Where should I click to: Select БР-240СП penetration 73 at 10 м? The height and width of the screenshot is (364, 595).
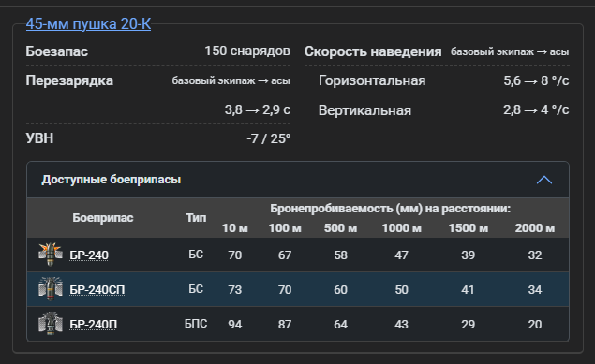pos(235,289)
